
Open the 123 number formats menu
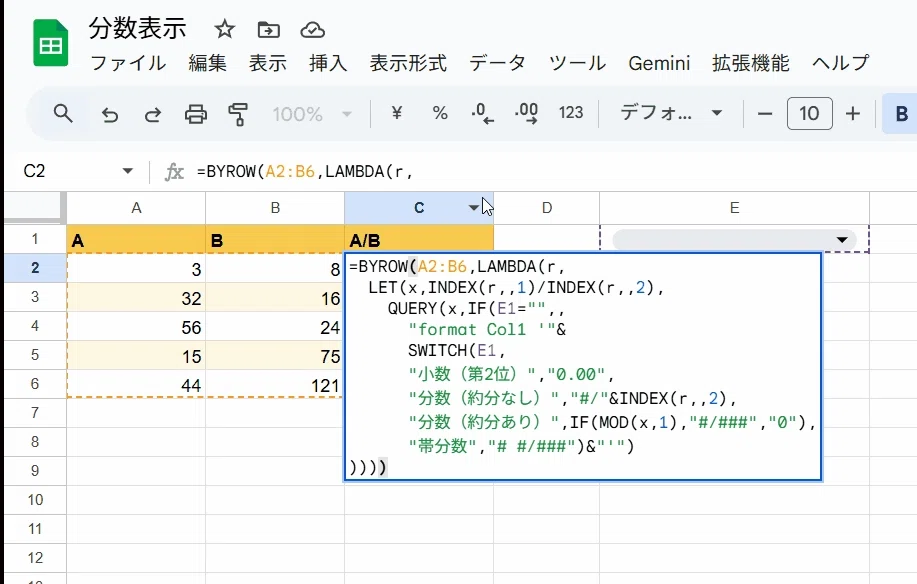[x=571, y=113]
